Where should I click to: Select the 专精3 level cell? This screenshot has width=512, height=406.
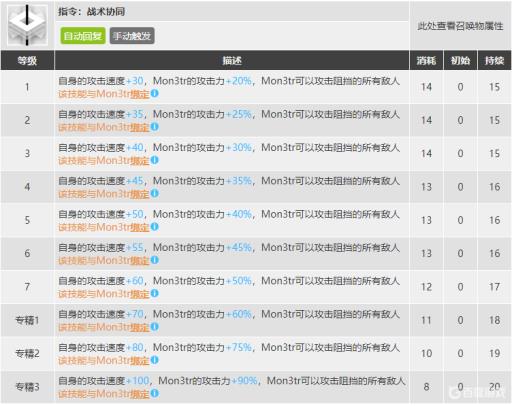point(27,387)
